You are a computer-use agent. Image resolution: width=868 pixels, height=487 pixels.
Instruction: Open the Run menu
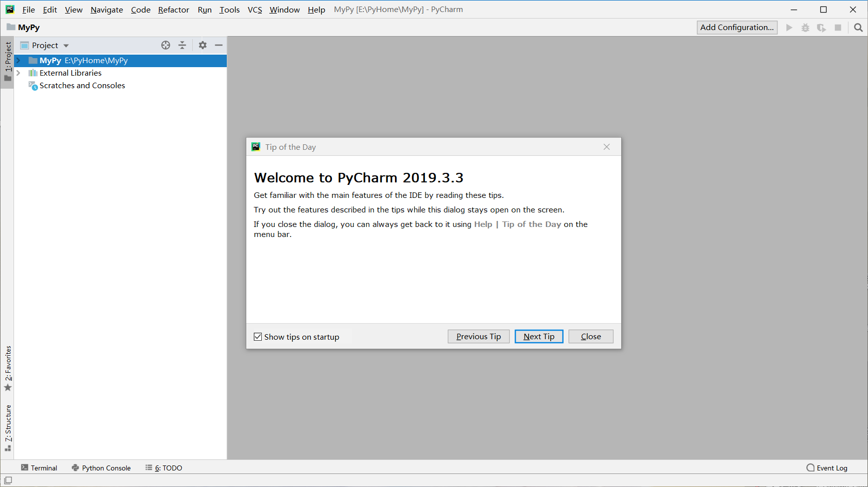[205, 10]
